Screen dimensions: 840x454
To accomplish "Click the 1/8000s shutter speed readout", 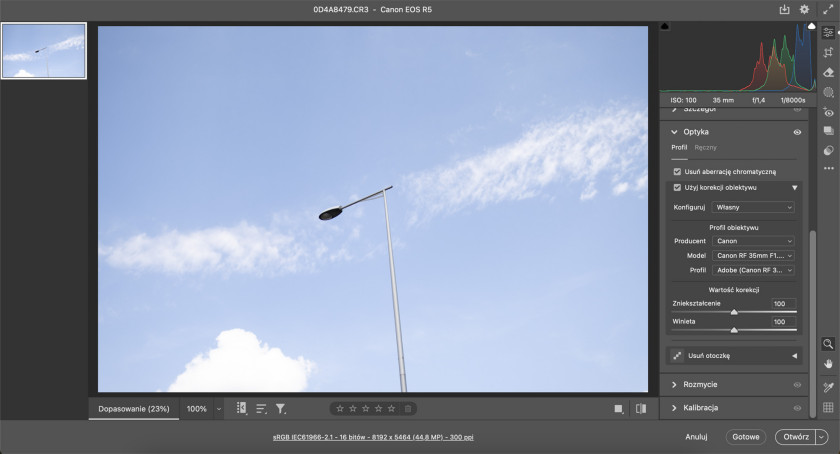I will (x=793, y=100).
